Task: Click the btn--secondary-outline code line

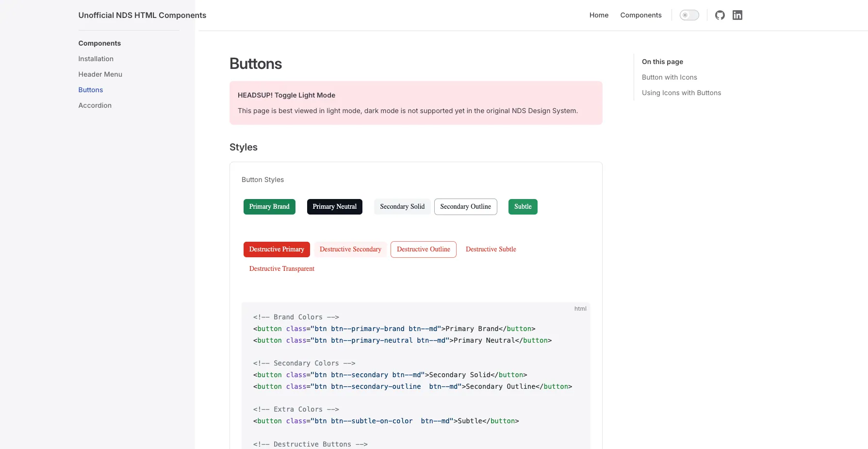Action: [x=412, y=386]
